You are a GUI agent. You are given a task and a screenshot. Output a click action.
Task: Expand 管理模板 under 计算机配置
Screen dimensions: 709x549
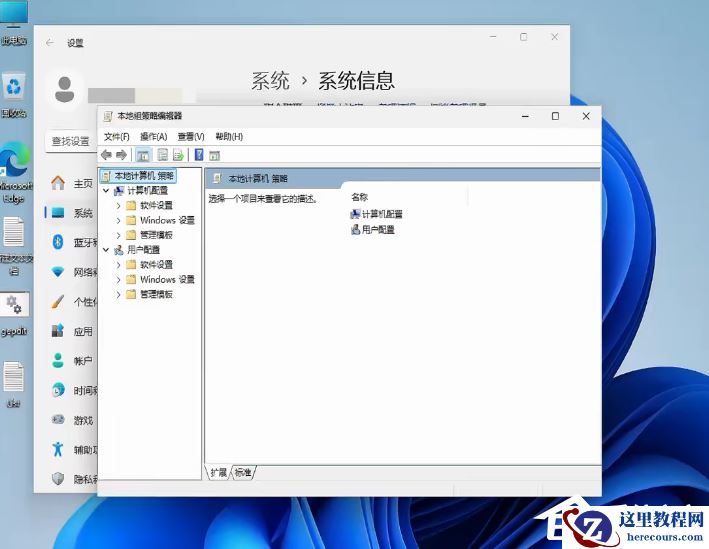118,235
